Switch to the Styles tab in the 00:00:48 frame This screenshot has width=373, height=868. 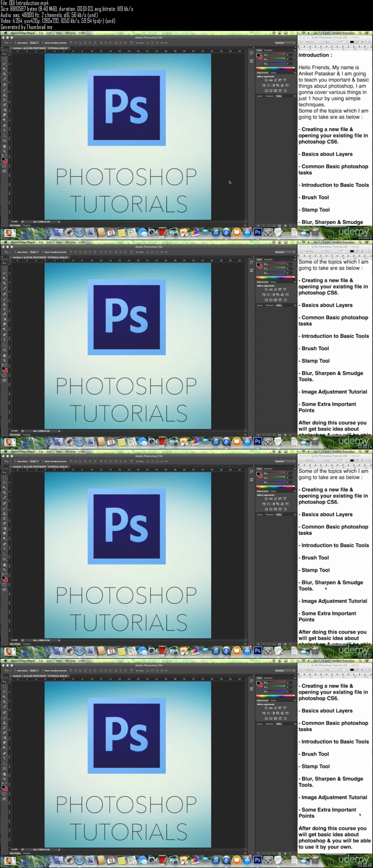click(x=273, y=701)
